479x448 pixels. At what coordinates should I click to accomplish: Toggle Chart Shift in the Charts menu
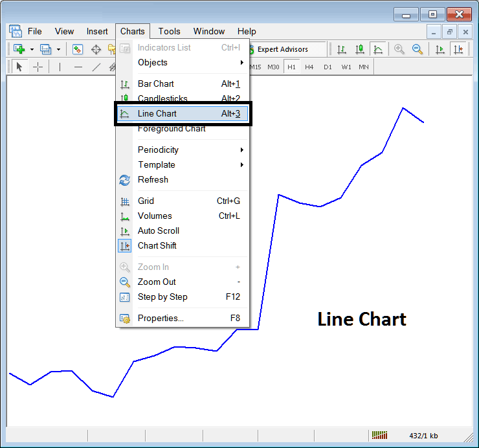click(157, 246)
